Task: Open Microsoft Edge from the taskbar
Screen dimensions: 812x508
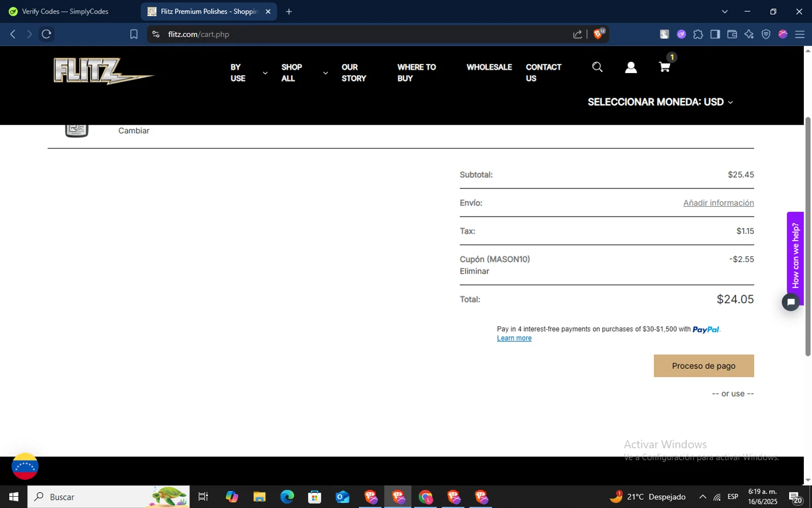Action: point(287,497)
